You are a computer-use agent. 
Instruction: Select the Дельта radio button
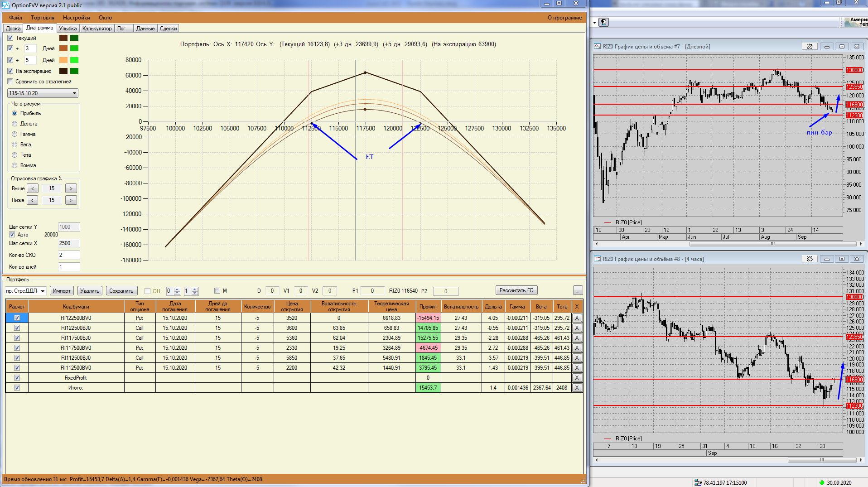[x=14, y=124]
